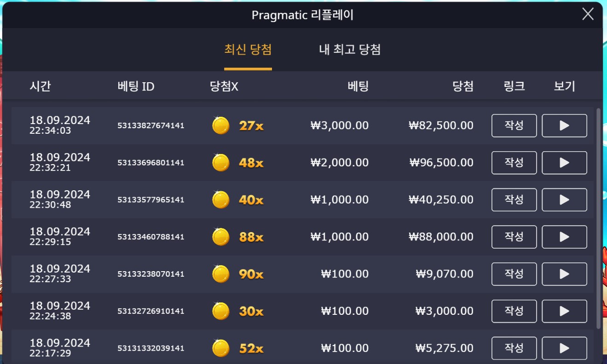Play the replay for the 27x win

click(x=564, y=125)
